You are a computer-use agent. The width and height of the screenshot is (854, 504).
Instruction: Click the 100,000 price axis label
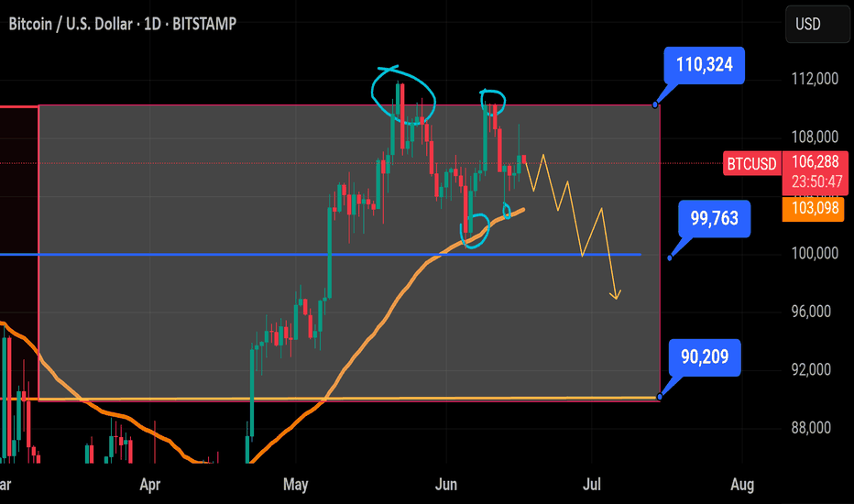tap(815, 253)
